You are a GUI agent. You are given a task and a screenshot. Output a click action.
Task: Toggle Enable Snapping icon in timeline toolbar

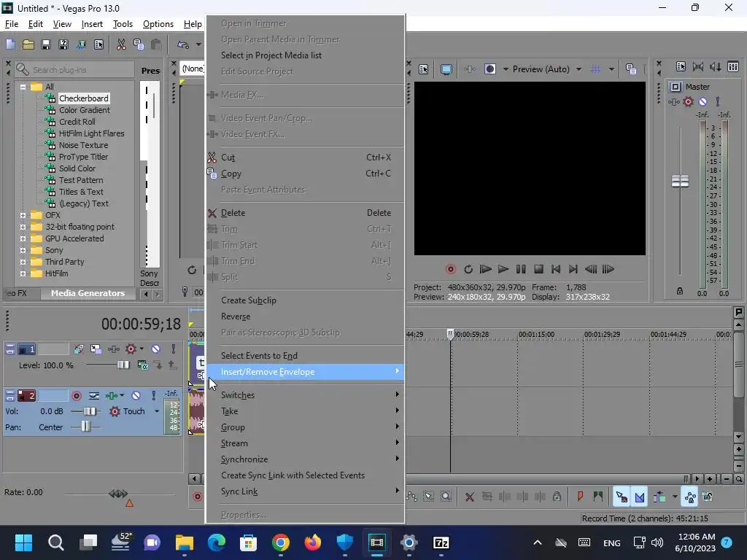(x=622, y=497)
